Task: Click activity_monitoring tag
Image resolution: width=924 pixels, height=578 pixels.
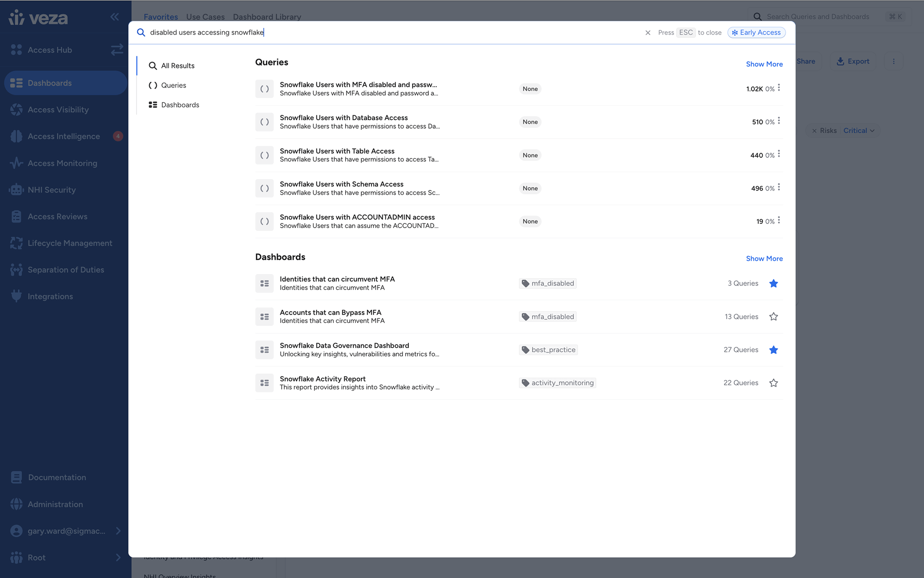Action: click(x=557, y=383)
